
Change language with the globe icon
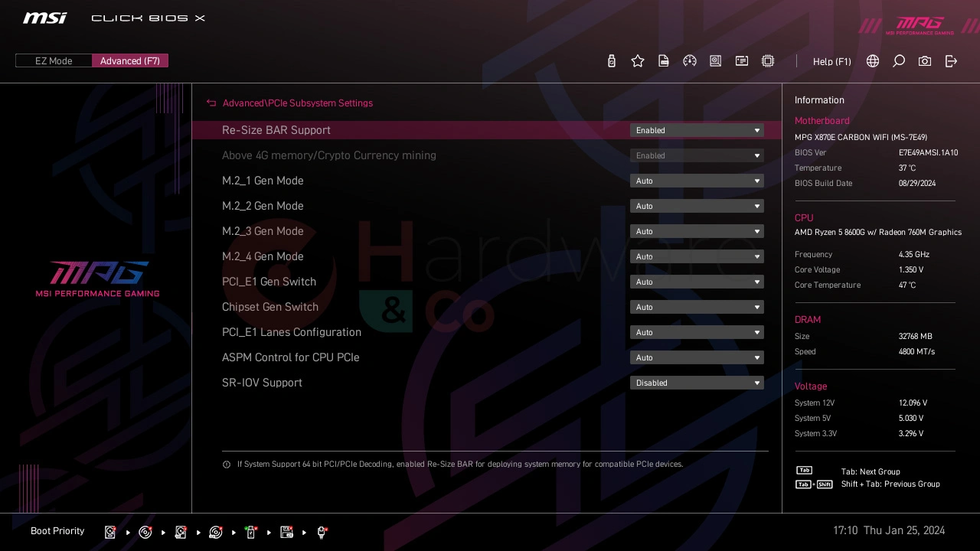pos(873,61)
